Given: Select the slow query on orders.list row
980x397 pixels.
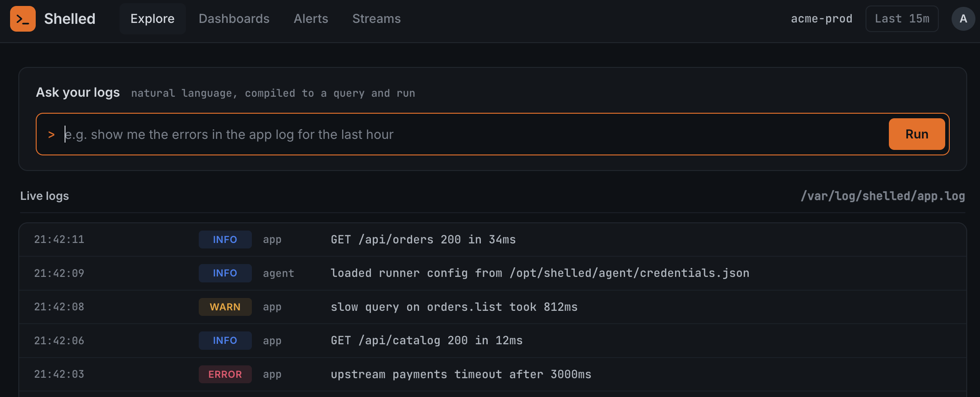Looking at the screenshot, I should click(493, 307).
